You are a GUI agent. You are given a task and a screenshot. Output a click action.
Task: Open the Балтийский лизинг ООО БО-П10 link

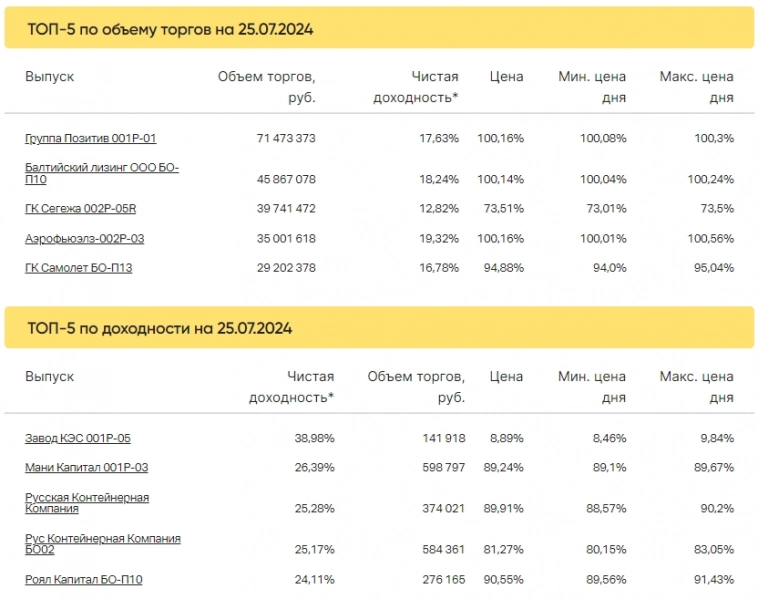[x=101, y=173]
